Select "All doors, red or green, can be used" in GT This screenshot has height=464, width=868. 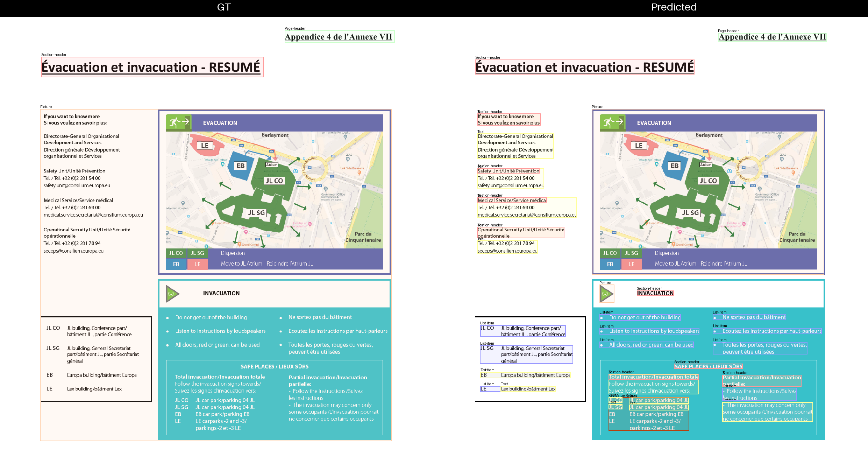pos(218,345)
